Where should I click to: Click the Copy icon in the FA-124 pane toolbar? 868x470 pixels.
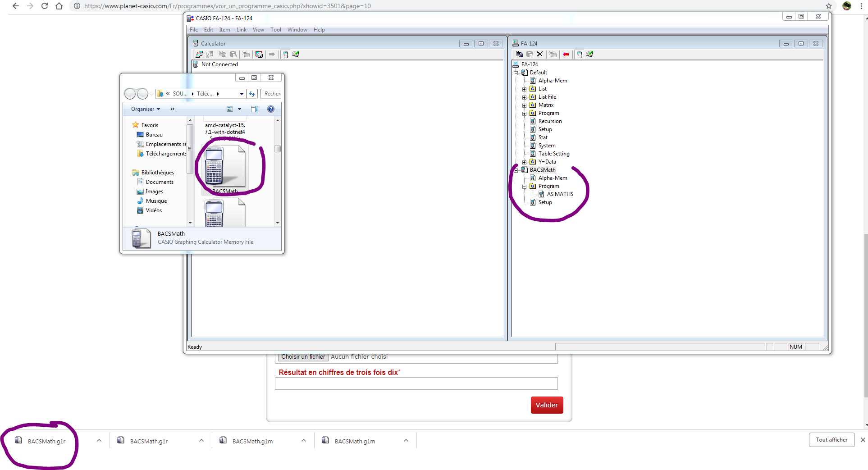(519, 54)
